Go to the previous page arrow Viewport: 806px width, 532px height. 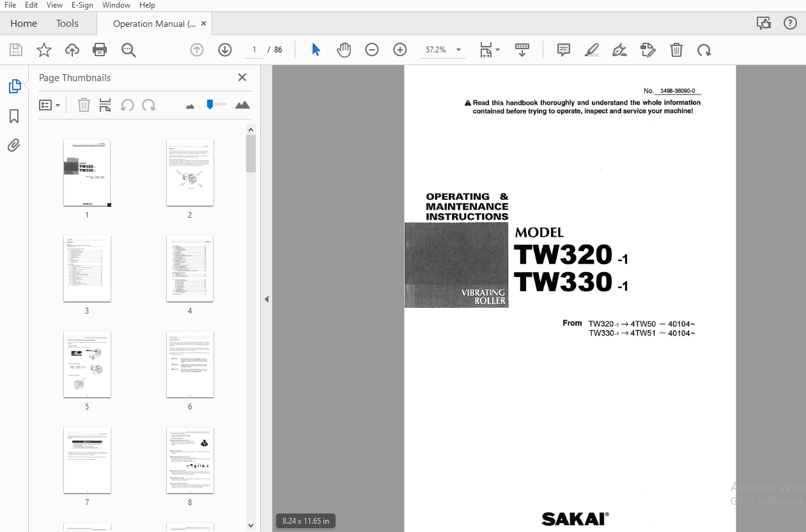coord(197,50)
